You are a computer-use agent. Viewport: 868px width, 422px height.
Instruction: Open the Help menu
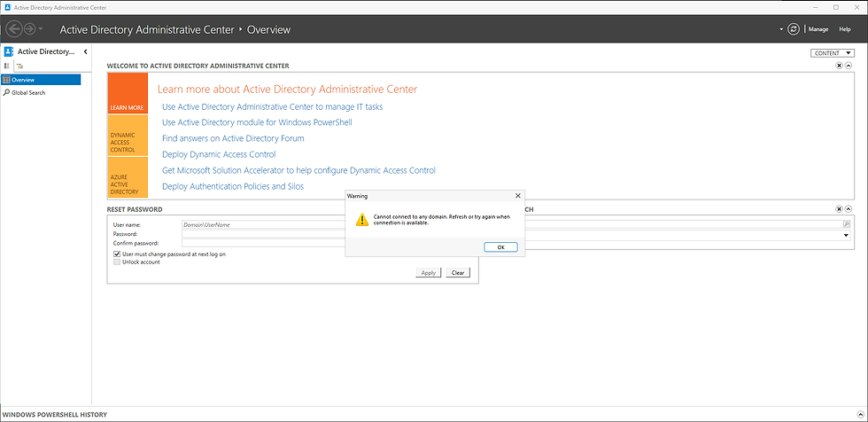click(845, 29)
